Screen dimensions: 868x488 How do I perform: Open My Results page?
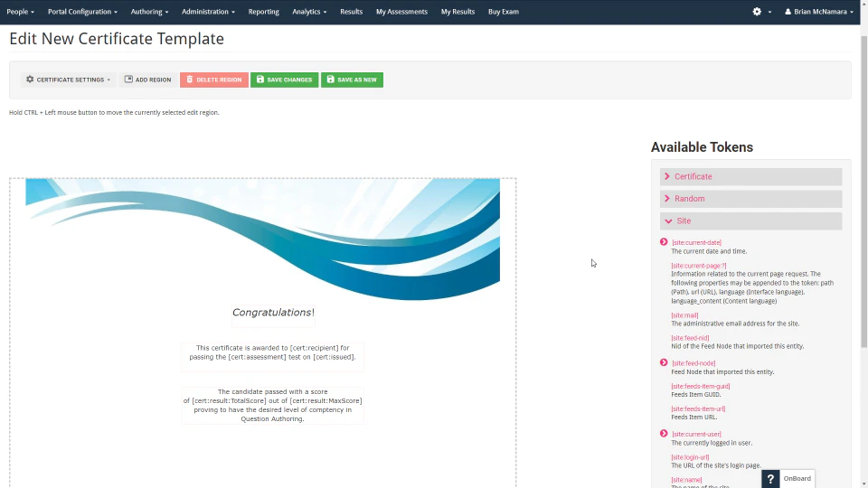pyautogui.click(x=458, y=12)
